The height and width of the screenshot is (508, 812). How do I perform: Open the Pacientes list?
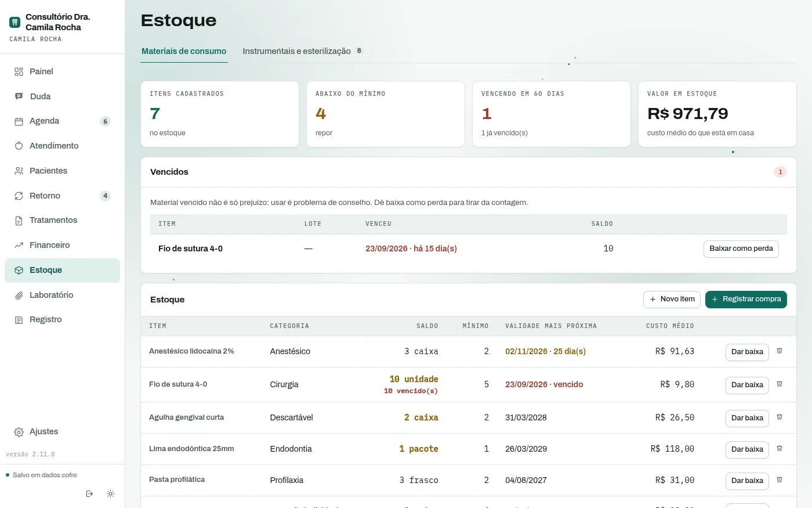click(x=62, y=171)
